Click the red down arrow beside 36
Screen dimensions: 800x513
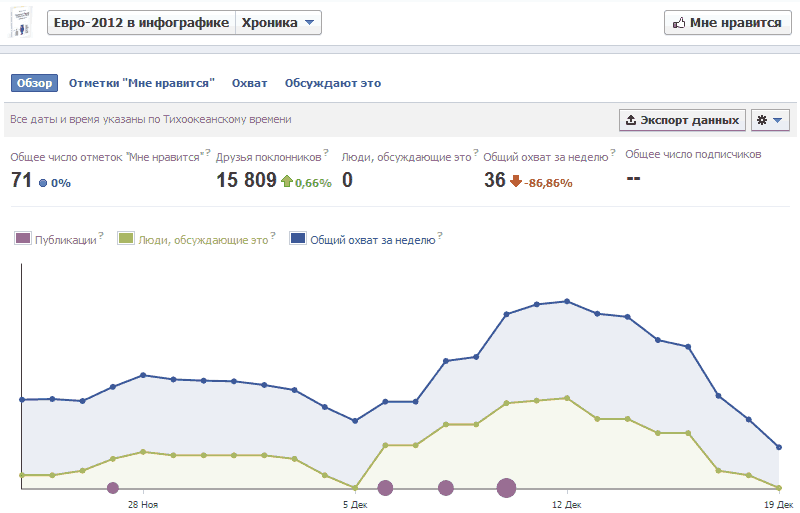516,181
